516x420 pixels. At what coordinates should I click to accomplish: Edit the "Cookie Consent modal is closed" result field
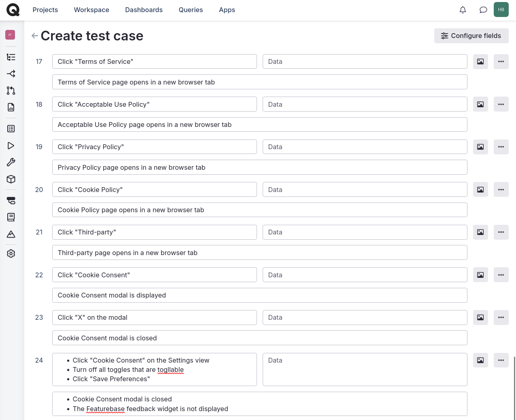(259, 338)
